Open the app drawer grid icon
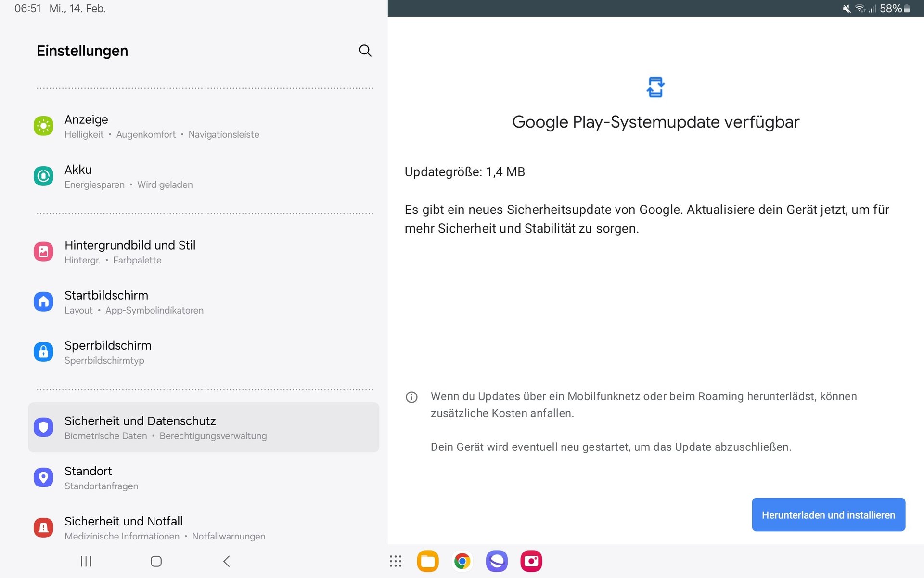Image resolution: width=924 pixels, height=578 pixels. (396, 561)
